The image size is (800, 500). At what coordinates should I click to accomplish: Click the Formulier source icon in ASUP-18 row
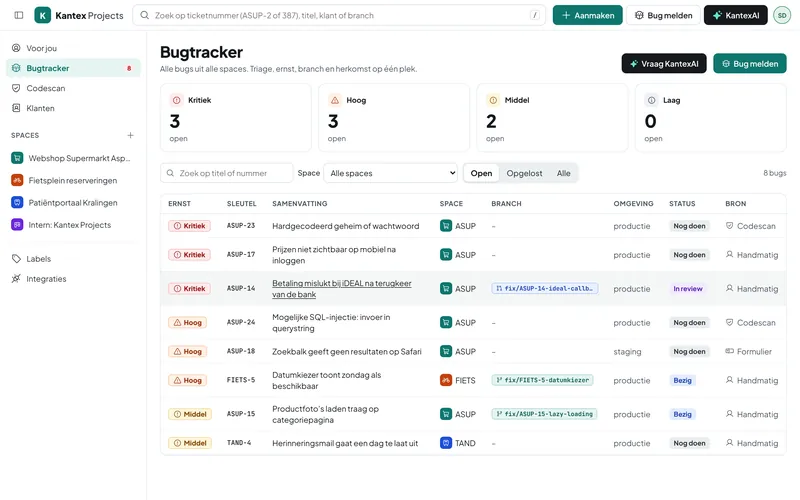[730, 351]
